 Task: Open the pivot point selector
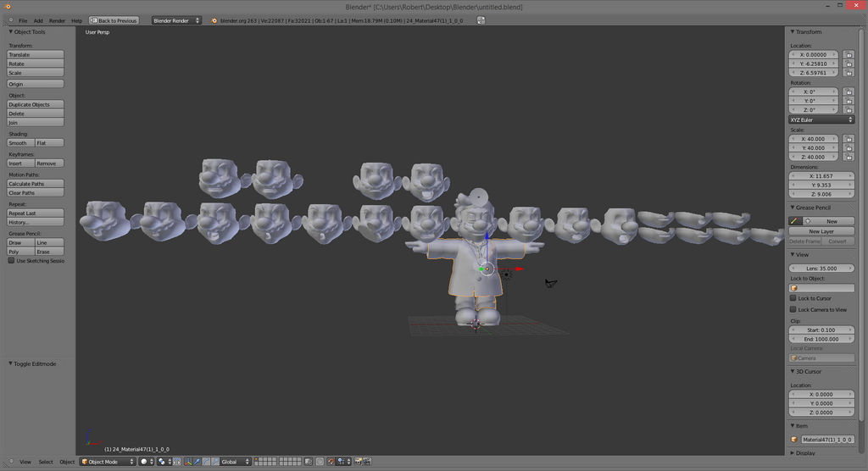click(x=164, y=462)
